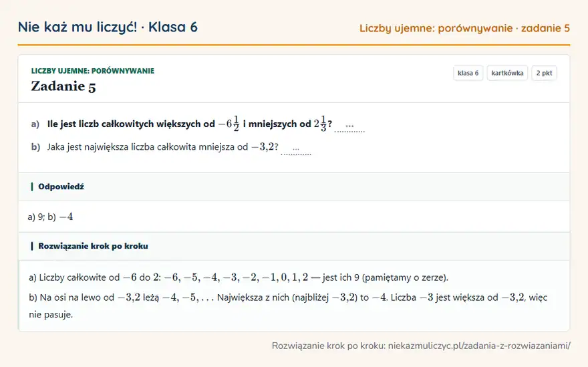
Task: Click the 'Odpowiedź' section header
Action: pos(294,187)
